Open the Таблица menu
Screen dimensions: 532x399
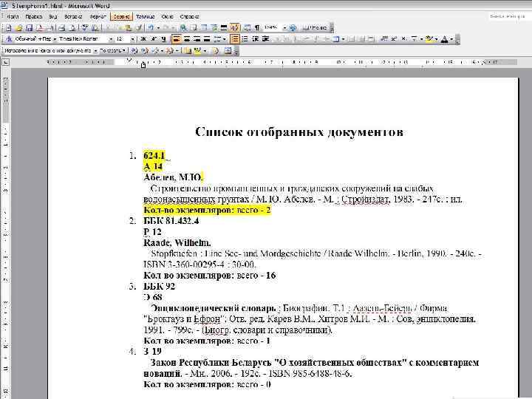[146, 16]
